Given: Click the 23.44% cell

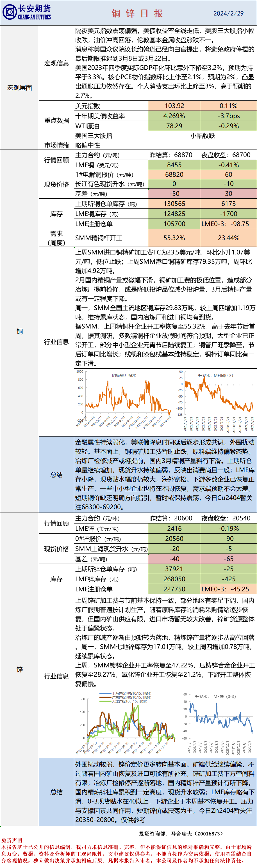Looking at the screenshot, I should (x=228, y=238).
